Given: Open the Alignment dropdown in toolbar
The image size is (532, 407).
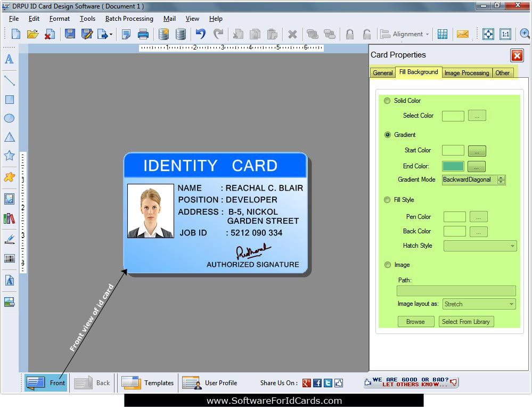Looking at the screenshot, I should (405, 34).
